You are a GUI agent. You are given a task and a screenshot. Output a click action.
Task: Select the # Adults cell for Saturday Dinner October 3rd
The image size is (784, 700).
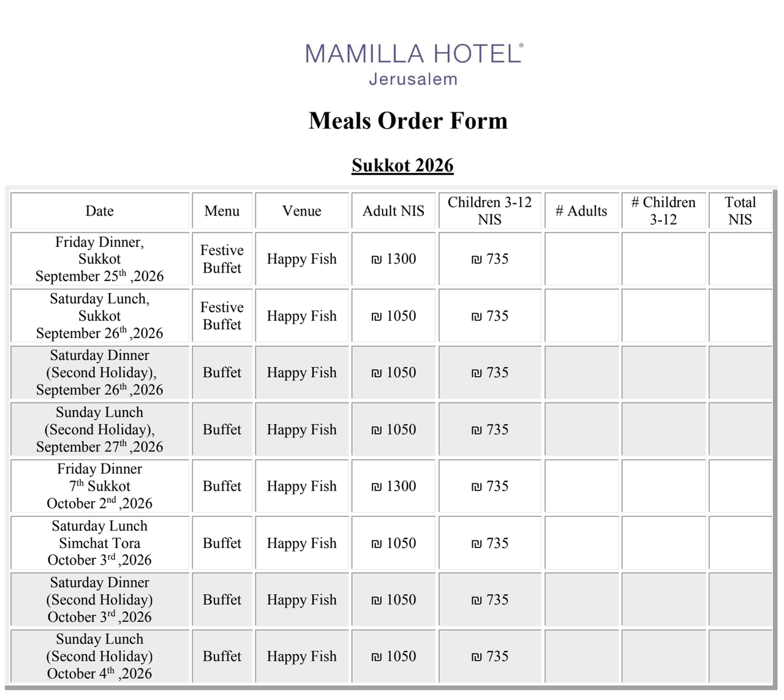click(581, 600)
